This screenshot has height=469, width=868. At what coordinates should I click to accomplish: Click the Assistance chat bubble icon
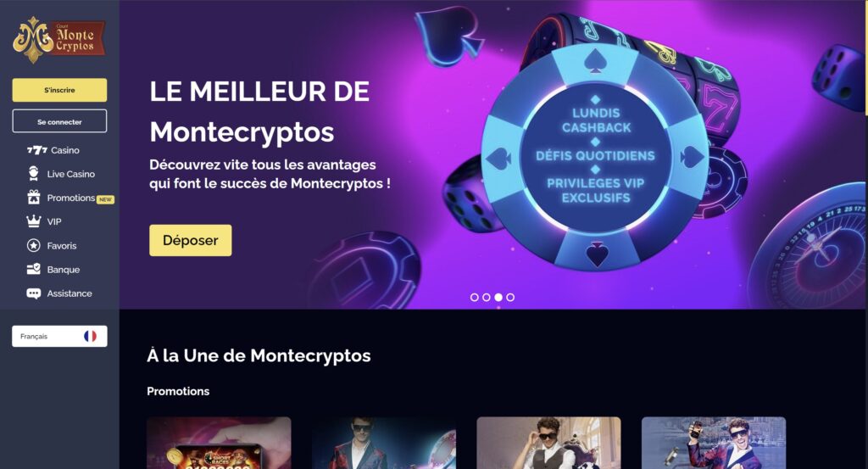click(x=34, y=293)
